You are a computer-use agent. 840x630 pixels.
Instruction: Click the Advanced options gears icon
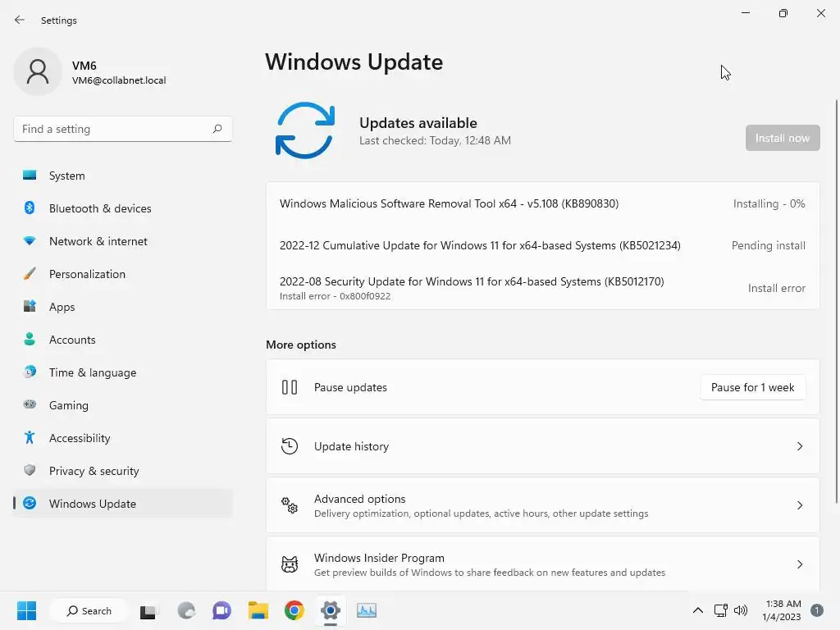[290, 505]
